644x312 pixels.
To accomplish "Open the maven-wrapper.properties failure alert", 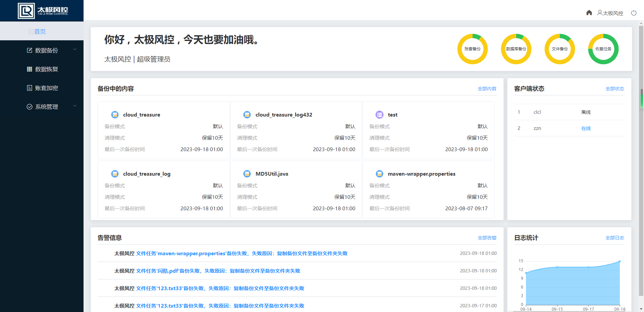I will coord(242,253).
